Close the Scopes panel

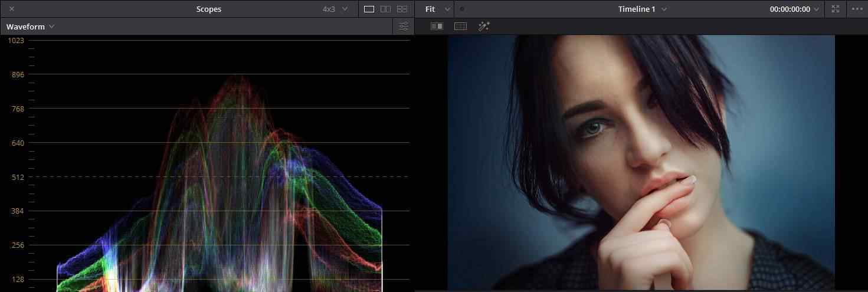click(x=12, y=9)
